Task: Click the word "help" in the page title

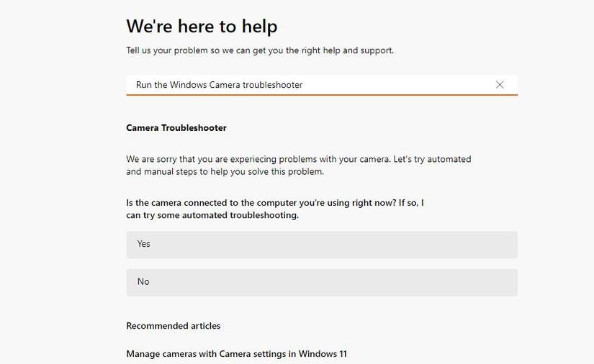Action: 258,27
